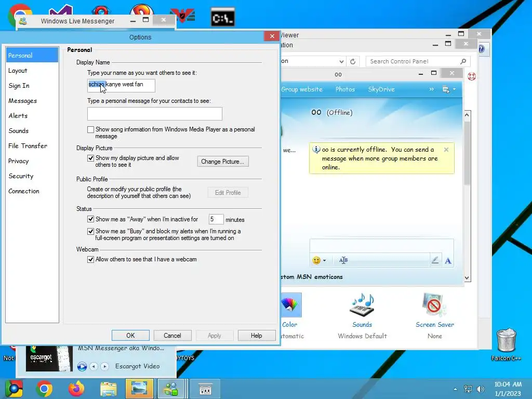
Task: Click the display name text field
Action: (121, 86)
